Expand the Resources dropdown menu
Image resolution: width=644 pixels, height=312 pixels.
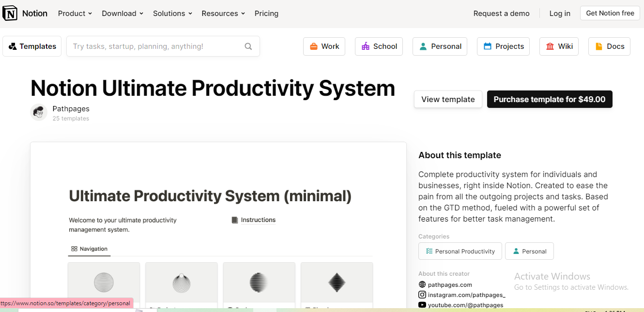pos(223,14)
